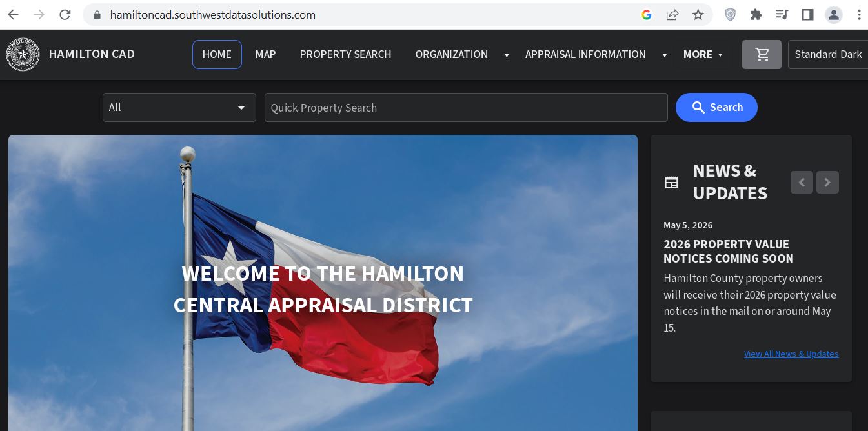The image size is (868, 431).
Task: Click the Hamilton CAD county seal logo
Action: [x=23, y=55]
